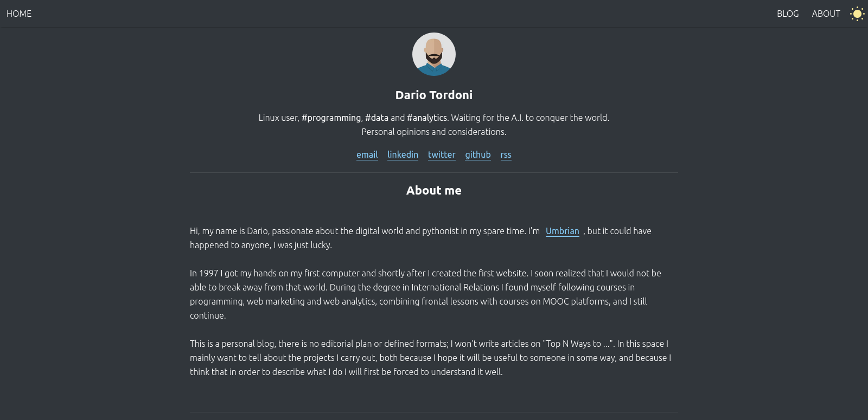This screenshot has height=420, width=868.
Task: Open the BLOG section
Action: coord(788,14)
